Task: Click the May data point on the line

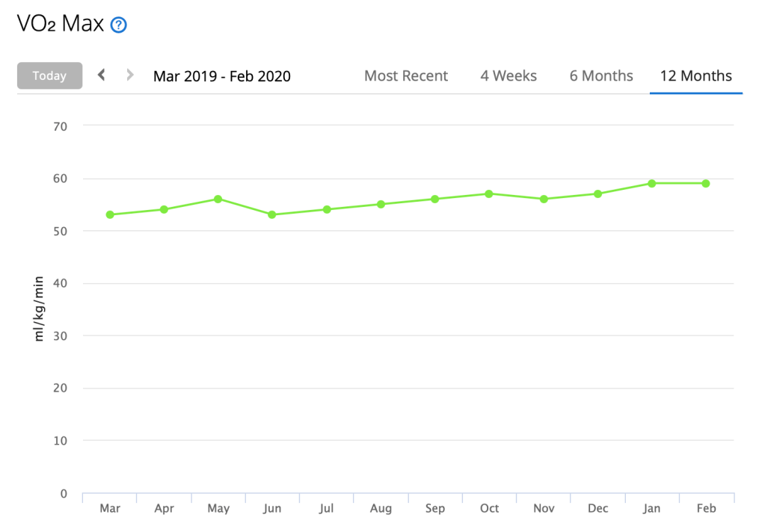Action: point(218,199)
